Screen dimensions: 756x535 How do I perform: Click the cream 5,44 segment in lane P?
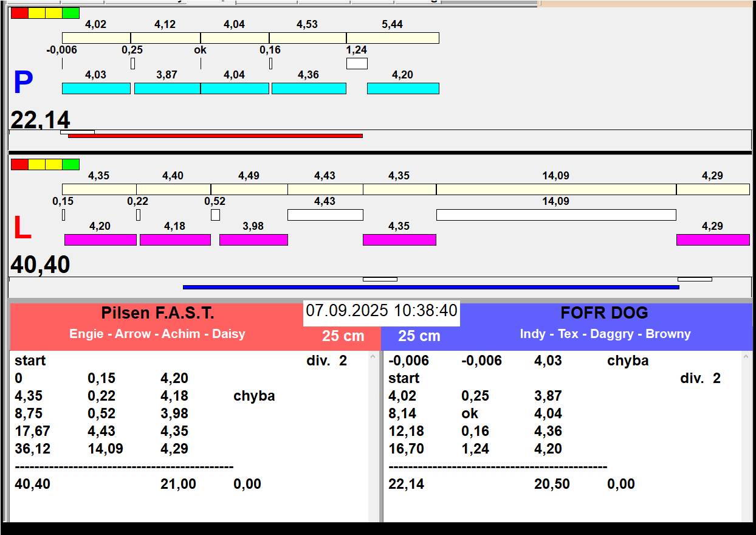[393, 38]
